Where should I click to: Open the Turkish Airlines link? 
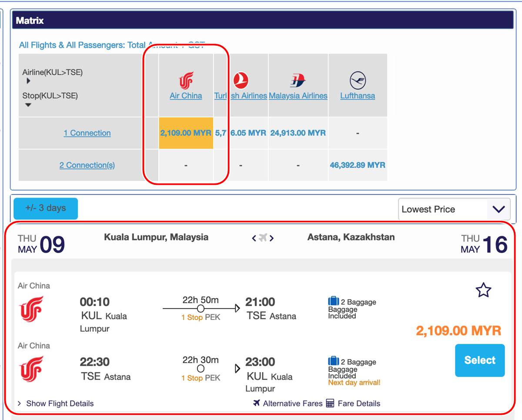[241, 96]
